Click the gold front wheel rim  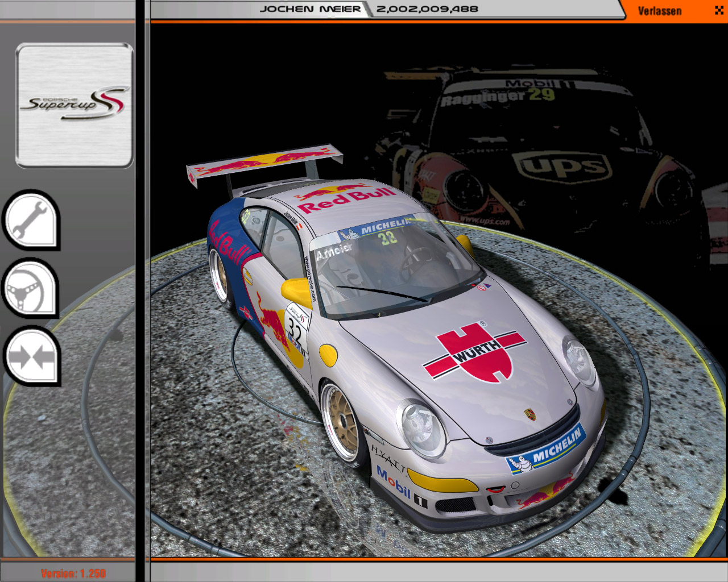point(341,419)
